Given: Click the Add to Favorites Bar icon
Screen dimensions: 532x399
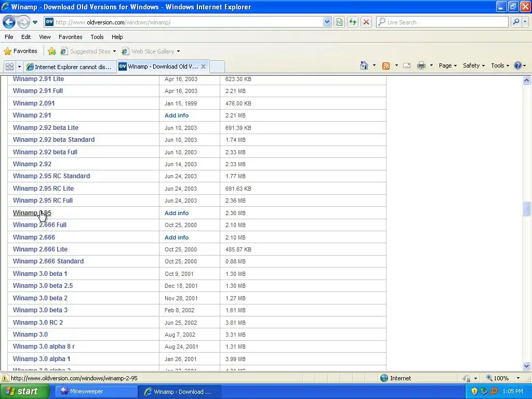Looking at the screenshot, I should pos(52,51).
